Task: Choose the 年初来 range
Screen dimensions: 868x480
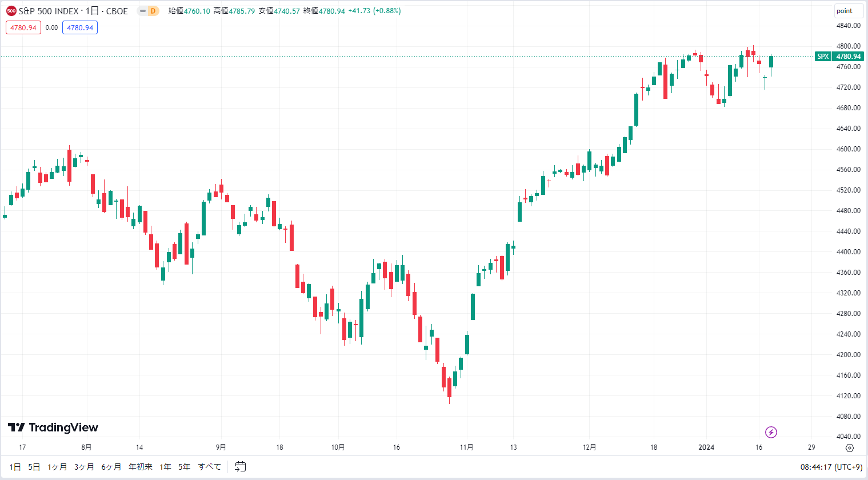Action: click(141, 467)
